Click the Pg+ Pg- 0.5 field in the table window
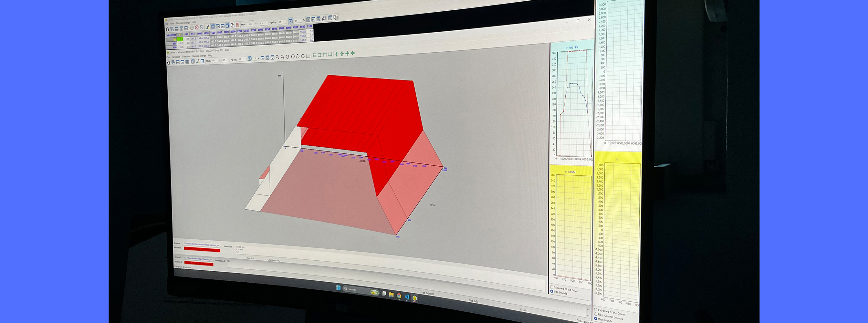This screenshot has width=868, height=323. pyautogui.click(x=282, y=22)
